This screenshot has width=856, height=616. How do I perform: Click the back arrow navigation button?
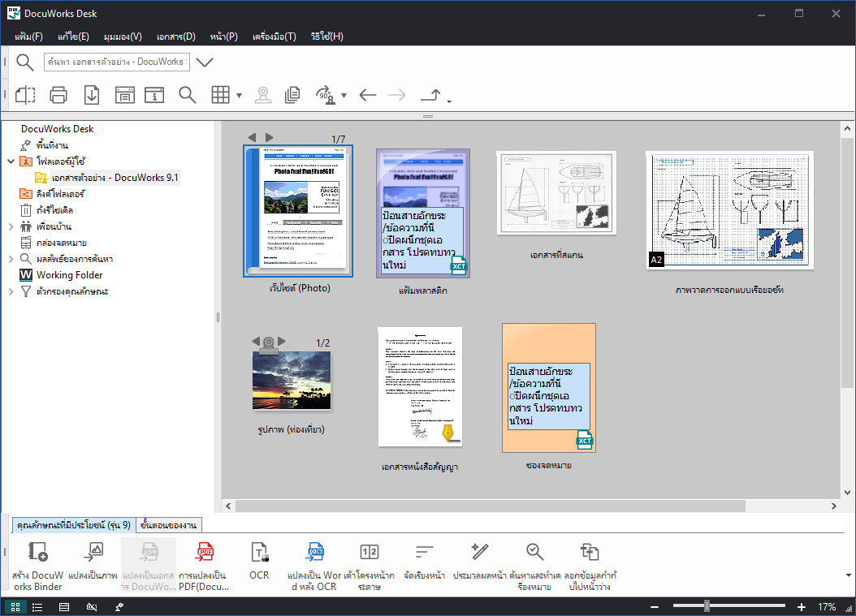tap(368, 95)
